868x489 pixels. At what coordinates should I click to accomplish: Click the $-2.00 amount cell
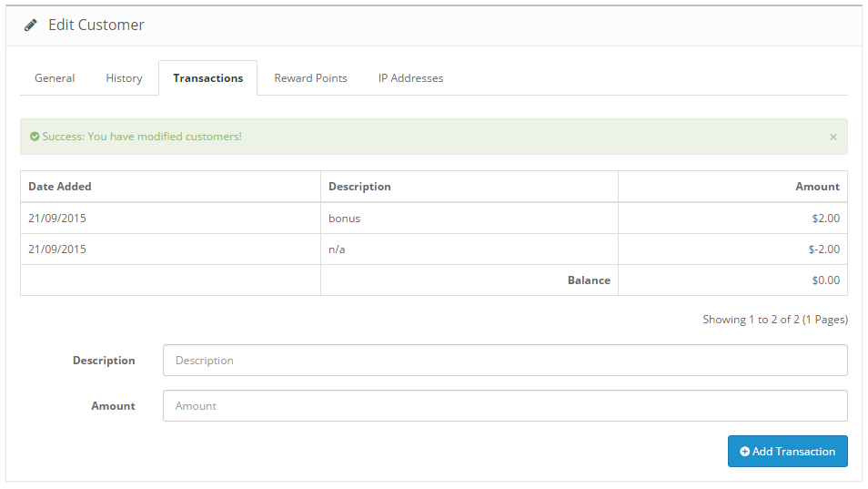click(823, 250)
